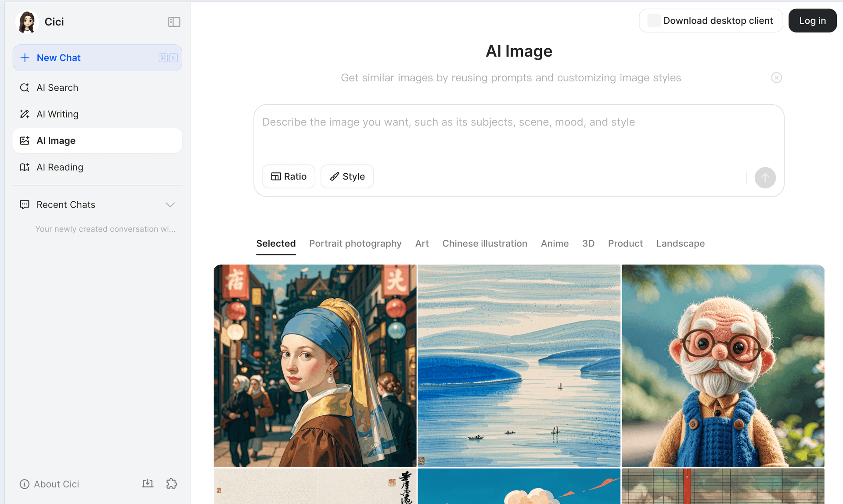843x504 pixels.
Task: Open the Ratio dropdown
Action: [x=288, y=176]
